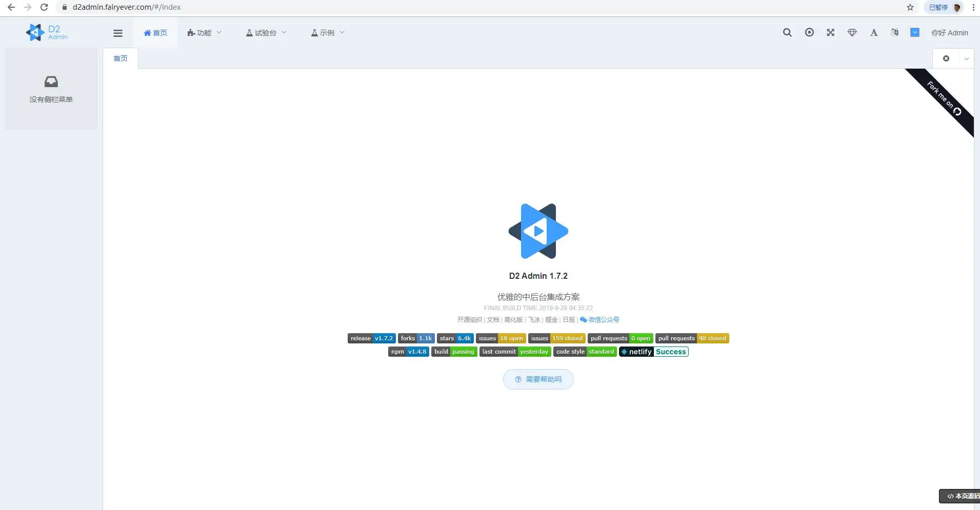Open the 开源组织 link
980x510 pixels.
(x=470, y=320)
